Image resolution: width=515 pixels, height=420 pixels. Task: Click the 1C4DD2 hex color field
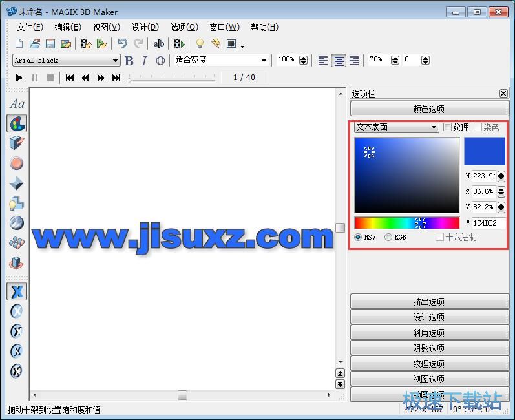(x=489, y=223)
